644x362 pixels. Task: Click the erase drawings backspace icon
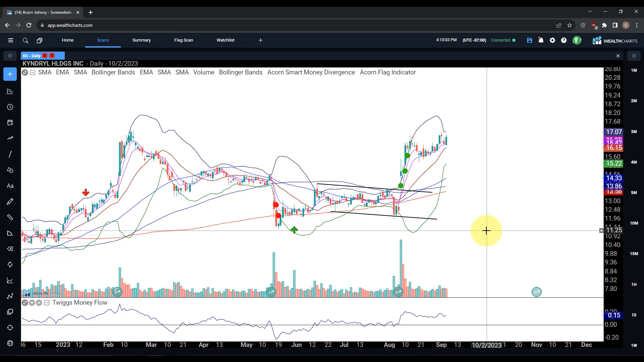10,249
